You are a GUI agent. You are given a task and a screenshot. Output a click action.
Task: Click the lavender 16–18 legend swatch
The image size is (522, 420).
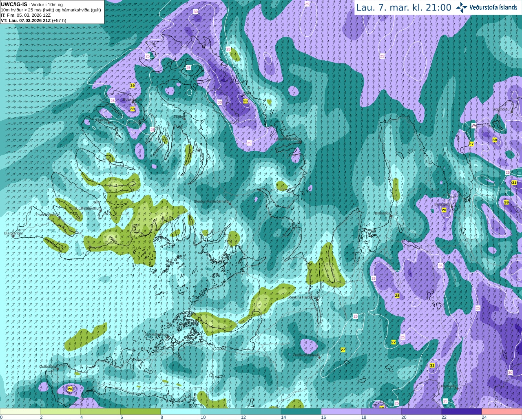tap(341, 411)
